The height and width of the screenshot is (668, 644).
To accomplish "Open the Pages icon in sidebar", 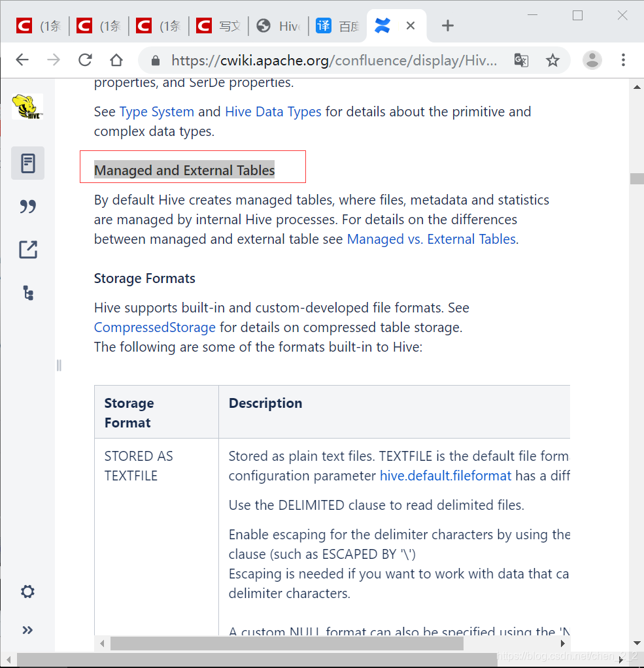I will (27, 163).
